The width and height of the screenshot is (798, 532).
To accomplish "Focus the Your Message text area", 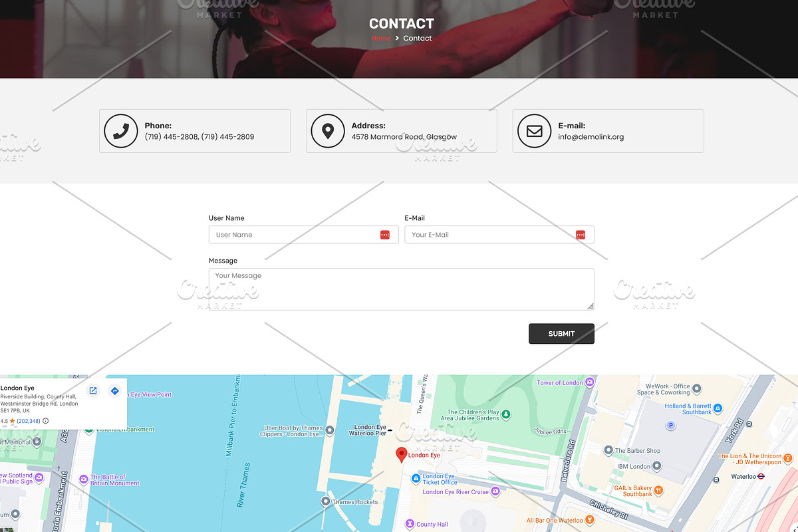I will tap(401, 289).
